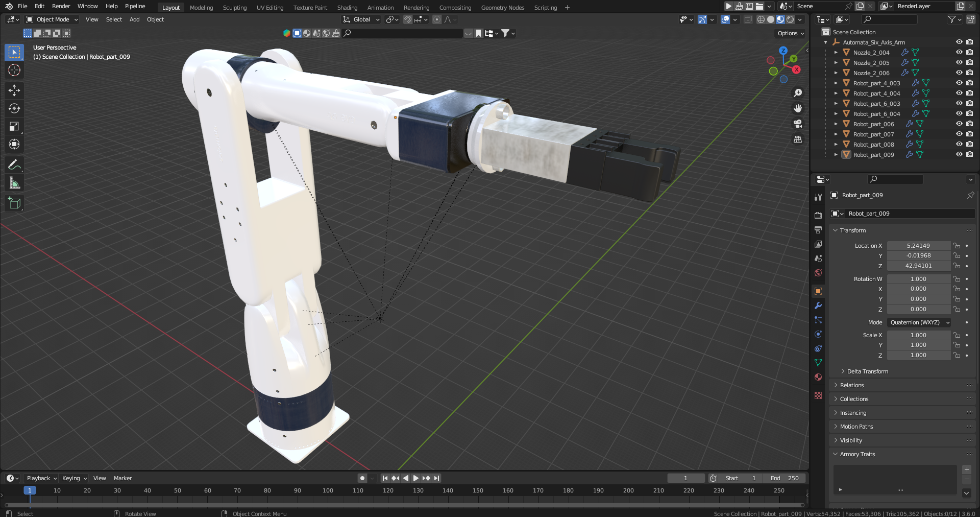
Task: Pick the Add Cube tool
Action: pyautogui.click(x=14, y=203)
